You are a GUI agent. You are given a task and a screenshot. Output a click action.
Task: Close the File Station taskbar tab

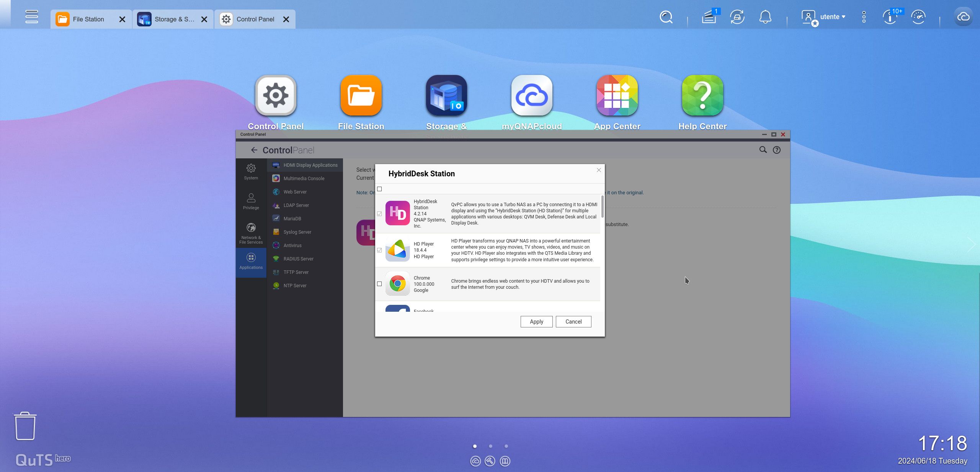[x=122, y=19]
